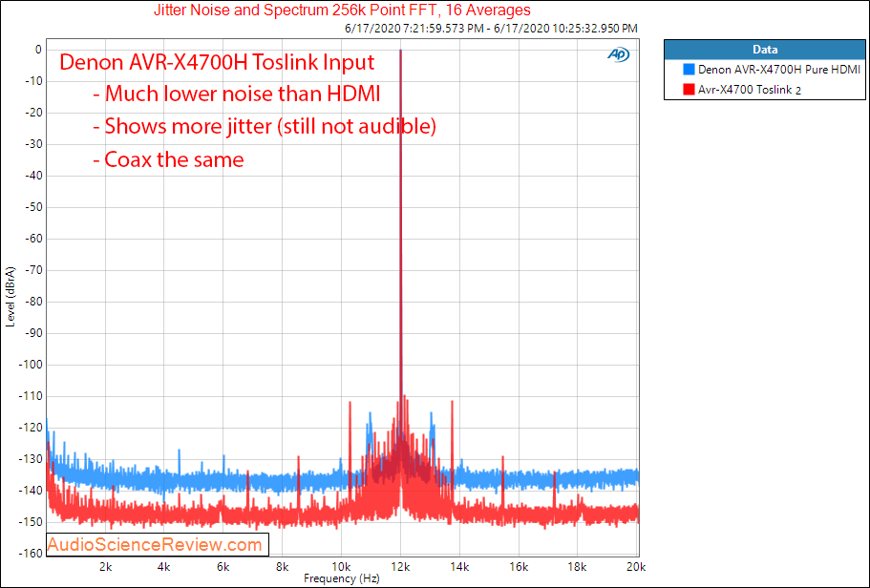Select the 4k frequency axis tick label

(163, 567)
